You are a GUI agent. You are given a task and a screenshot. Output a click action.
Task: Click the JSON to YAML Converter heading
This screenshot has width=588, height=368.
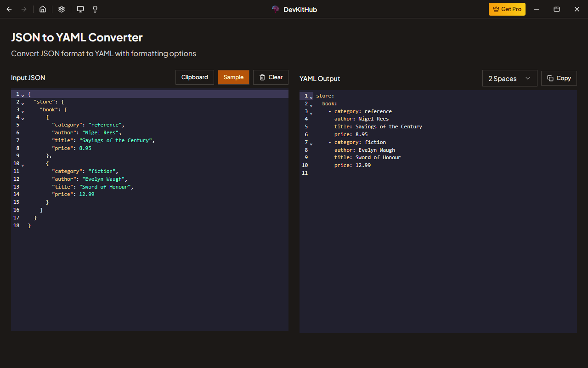[77, 37]
